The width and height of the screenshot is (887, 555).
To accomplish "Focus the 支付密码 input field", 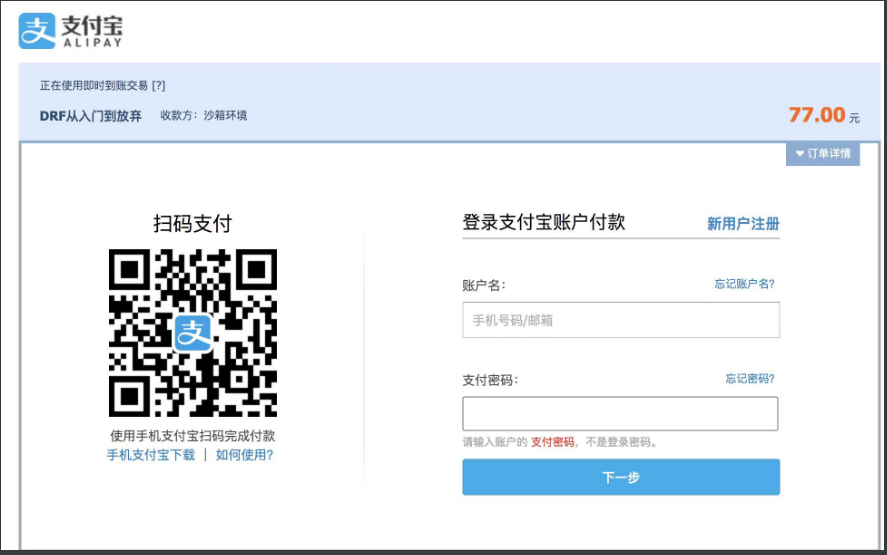I will pyautogui.click(x=620, y=414).
